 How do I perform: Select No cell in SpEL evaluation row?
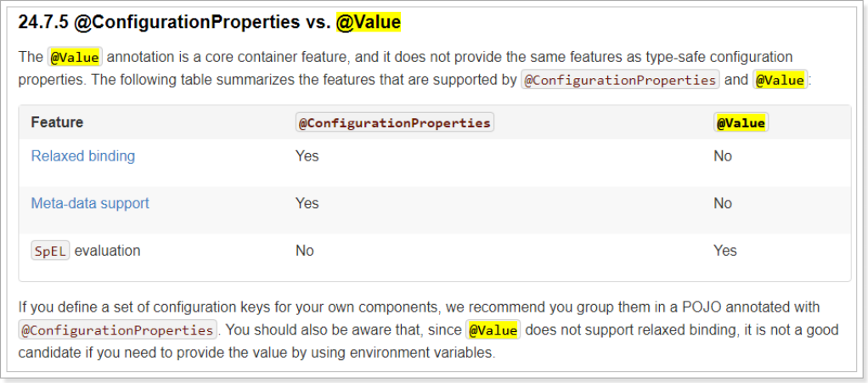304,251
